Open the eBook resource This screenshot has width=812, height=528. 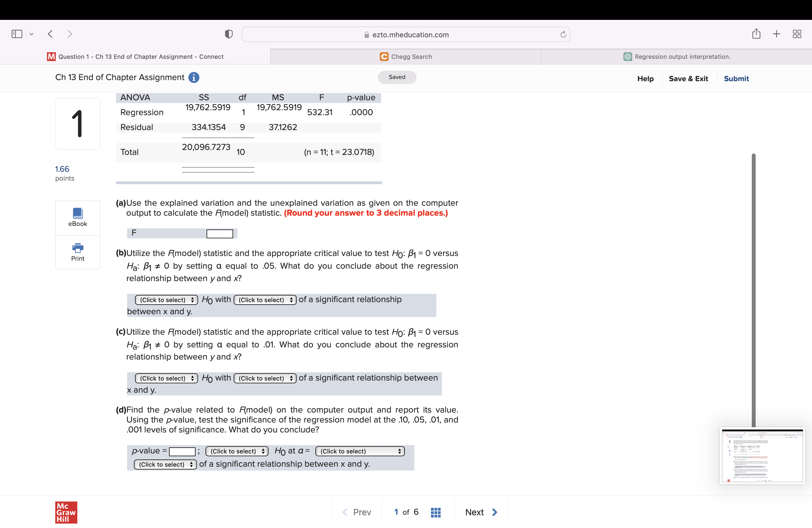[77, 217]
